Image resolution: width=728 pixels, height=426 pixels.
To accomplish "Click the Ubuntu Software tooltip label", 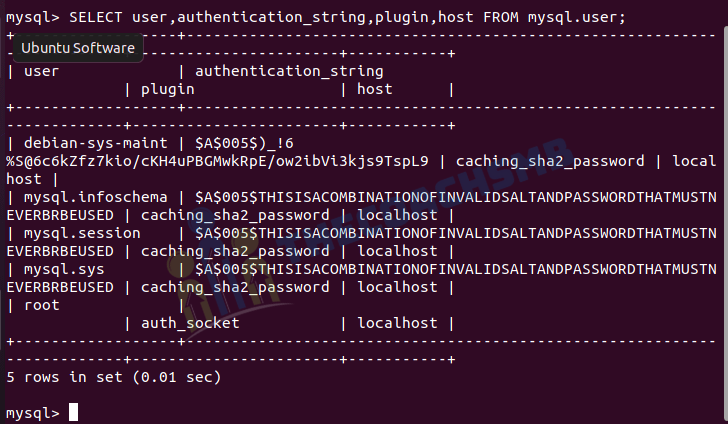I will (78, 48).
